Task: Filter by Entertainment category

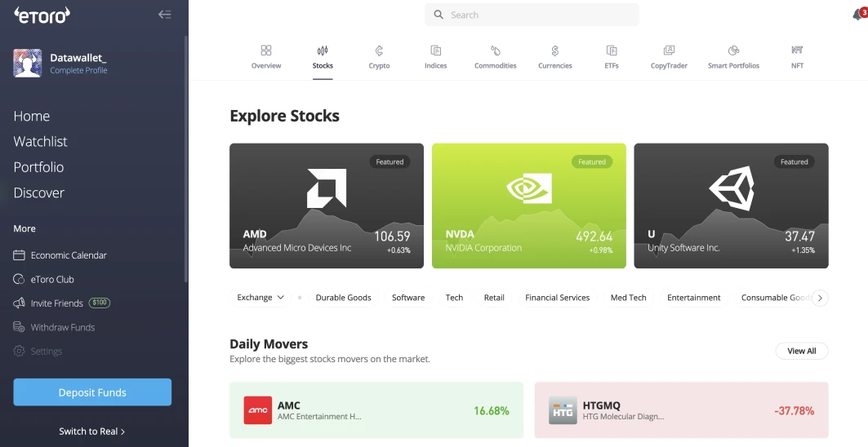Action: [x=693, y=298]
